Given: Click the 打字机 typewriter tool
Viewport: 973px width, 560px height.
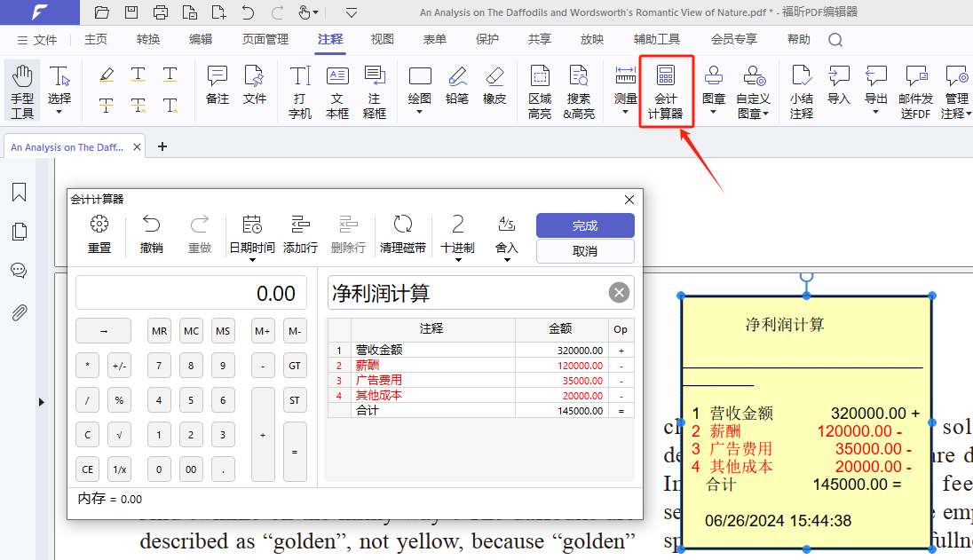Looking at the screenshot, I should coord(300,92).
